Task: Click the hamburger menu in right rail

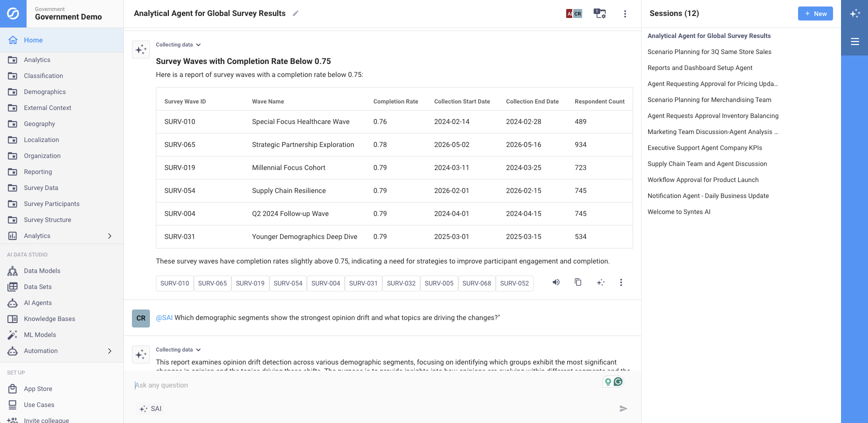Action: pyautogui.click(x=855, y=41)
